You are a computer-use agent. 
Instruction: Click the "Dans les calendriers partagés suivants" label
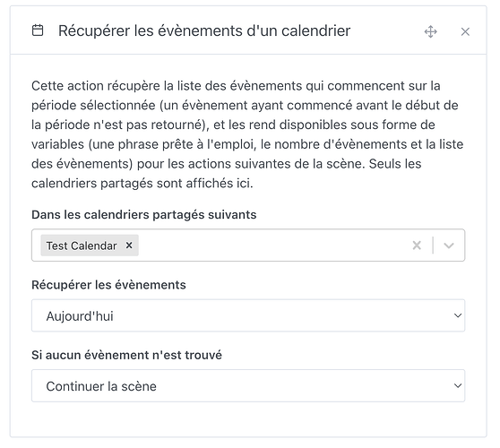point(143,215)
